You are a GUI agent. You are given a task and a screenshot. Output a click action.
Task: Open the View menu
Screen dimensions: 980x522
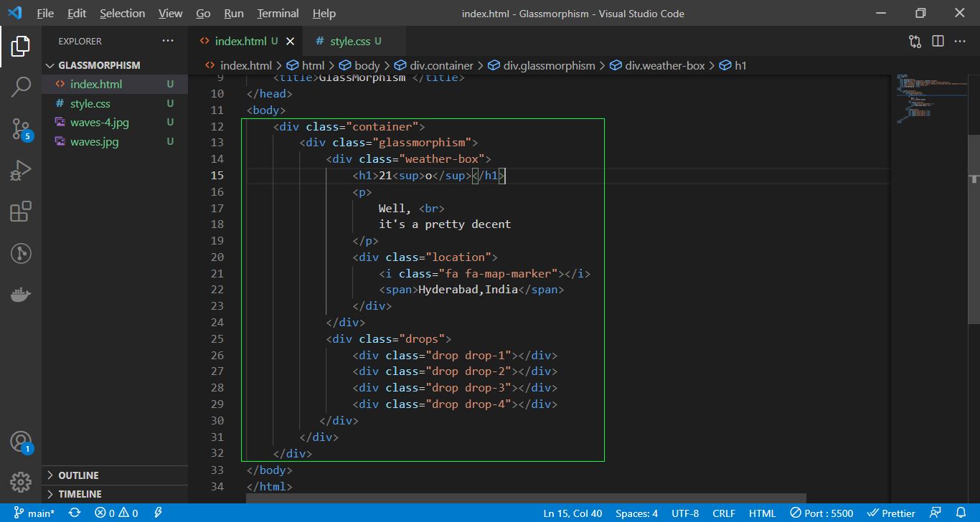(170, 14)
